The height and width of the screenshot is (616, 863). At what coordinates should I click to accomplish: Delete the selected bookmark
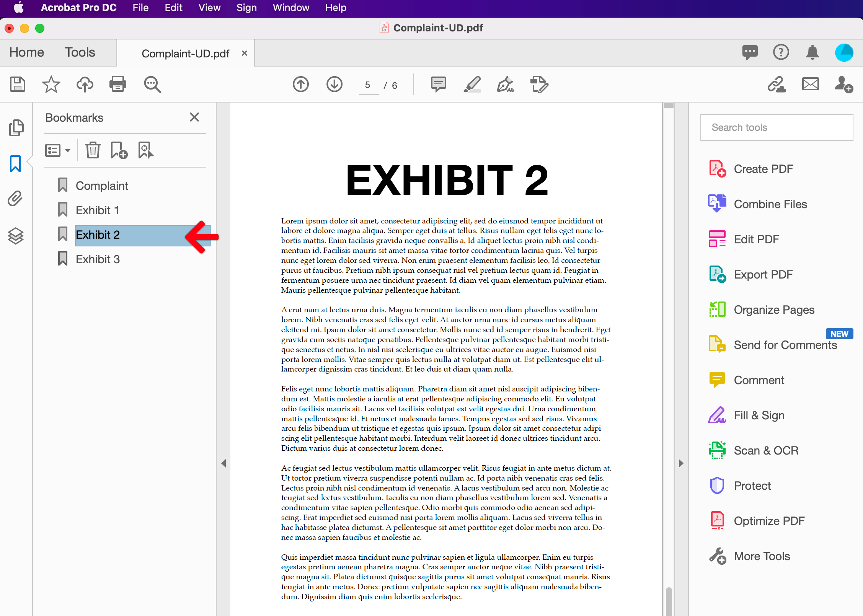(x=92, y=150)
